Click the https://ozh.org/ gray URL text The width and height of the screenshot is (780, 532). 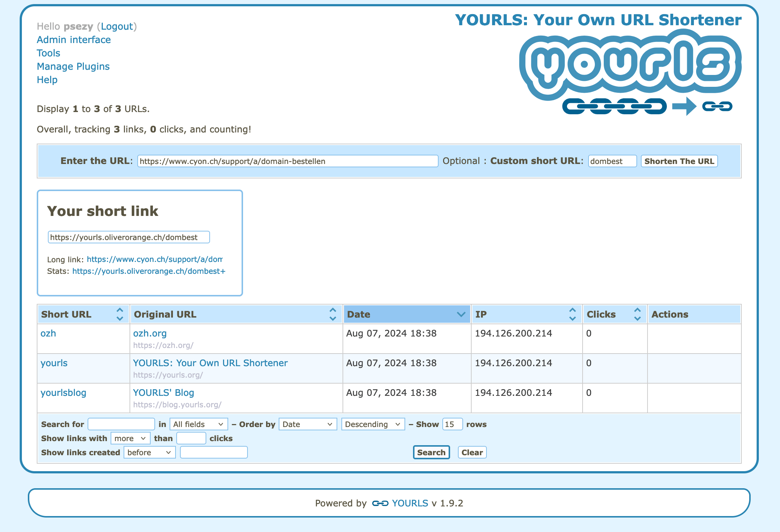point(163,345)
